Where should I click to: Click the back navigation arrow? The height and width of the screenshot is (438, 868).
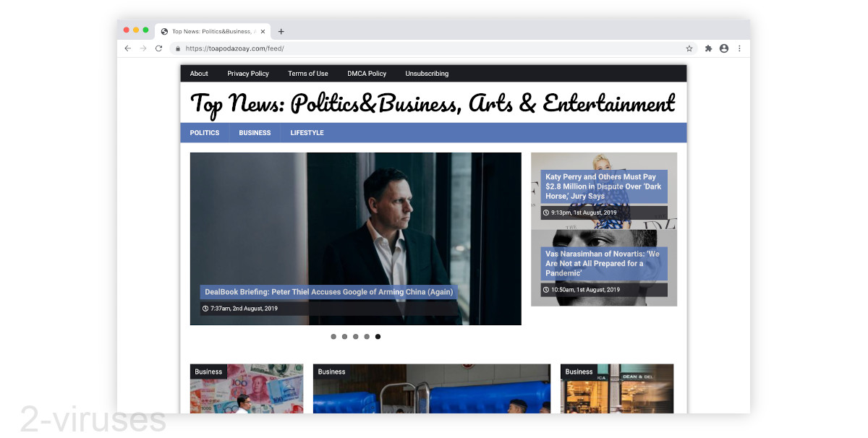[x=127, y=48]
